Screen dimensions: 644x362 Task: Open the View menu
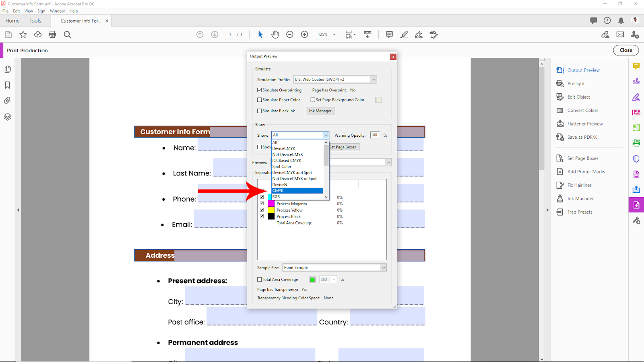click(29, 11)
